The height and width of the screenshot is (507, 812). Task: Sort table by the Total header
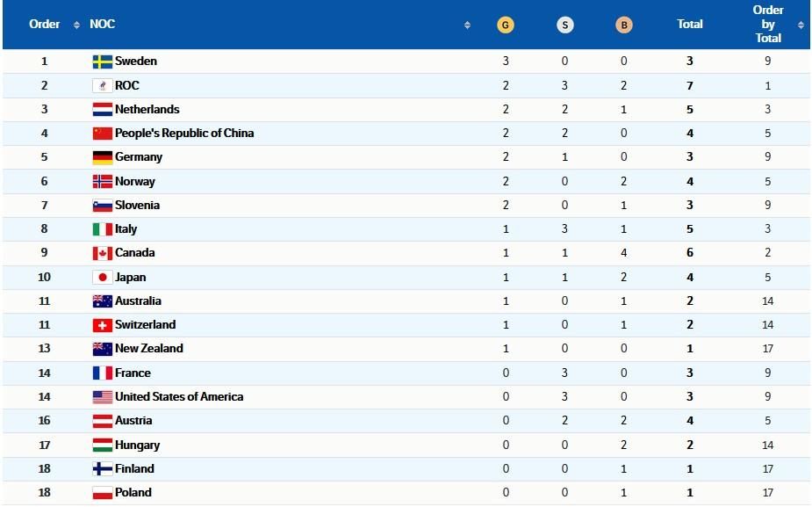(x=690, y=25)
